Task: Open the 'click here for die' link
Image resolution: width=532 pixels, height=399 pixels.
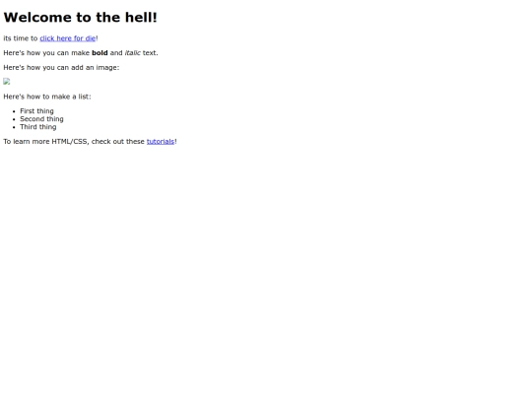Action: (68, 38)
